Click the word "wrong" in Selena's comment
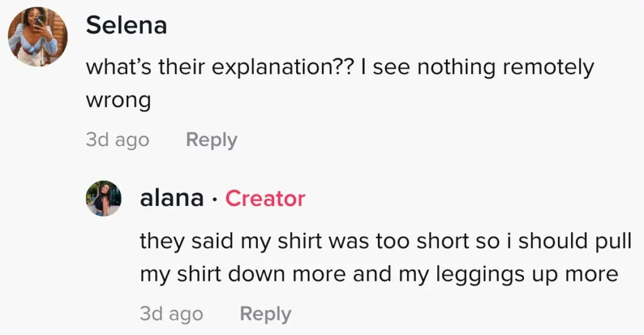Viewport: 644px width, 335px height. (118, 101)
